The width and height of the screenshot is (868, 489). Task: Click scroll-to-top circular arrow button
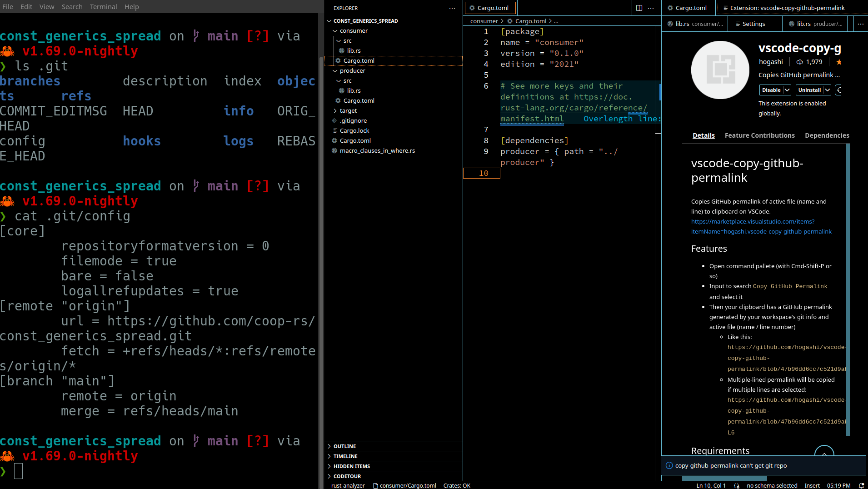coord(824,450)
